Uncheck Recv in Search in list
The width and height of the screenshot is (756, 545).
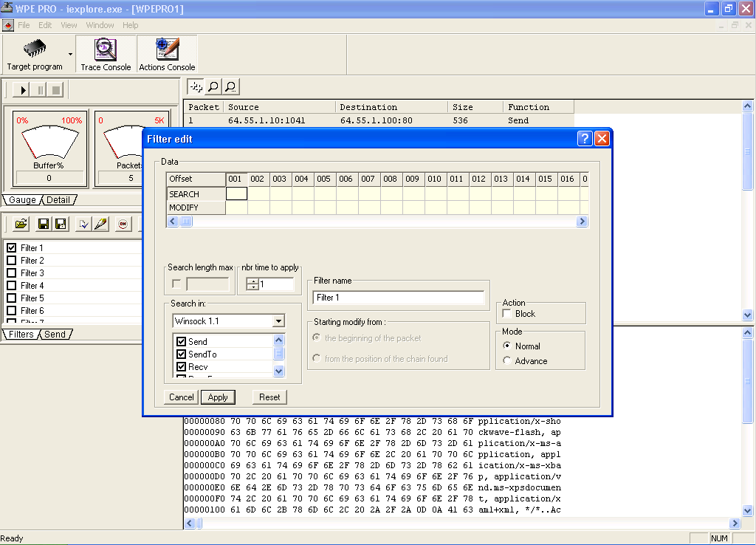click(182, 366)
